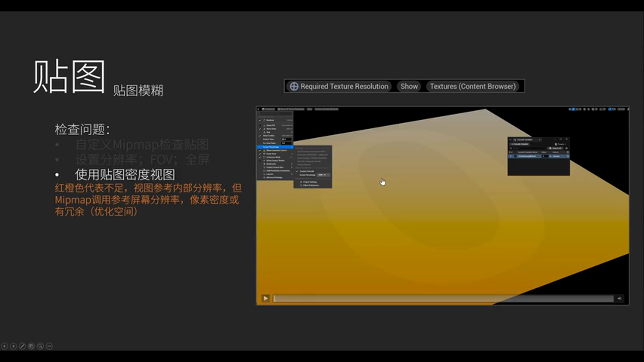Go to previous slide arrow
The image size is (644, 362).
(5, 346)
